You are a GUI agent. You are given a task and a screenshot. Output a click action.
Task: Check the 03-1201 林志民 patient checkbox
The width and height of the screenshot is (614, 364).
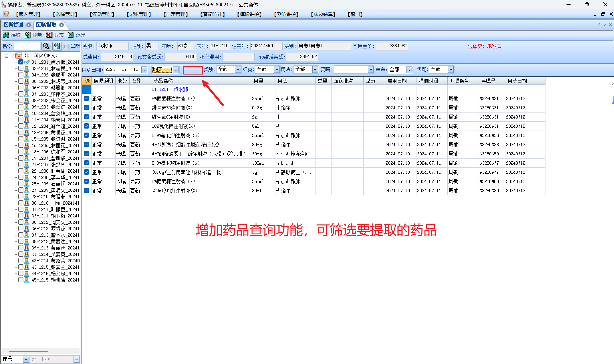pos(21,68)
